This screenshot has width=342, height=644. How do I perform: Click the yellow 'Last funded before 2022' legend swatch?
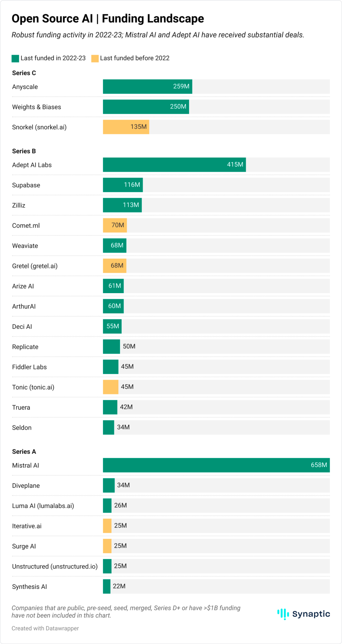[x=95, y=58]
